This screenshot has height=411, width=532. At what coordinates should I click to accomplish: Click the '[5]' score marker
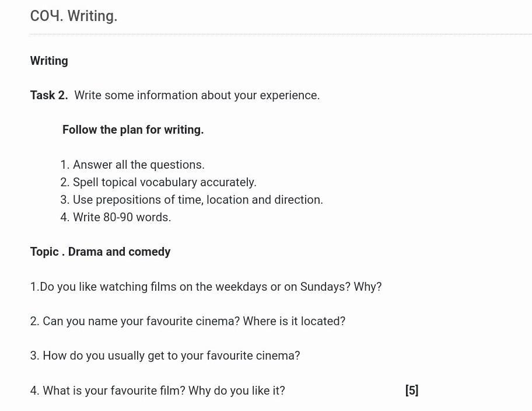[x=412, y=391]
